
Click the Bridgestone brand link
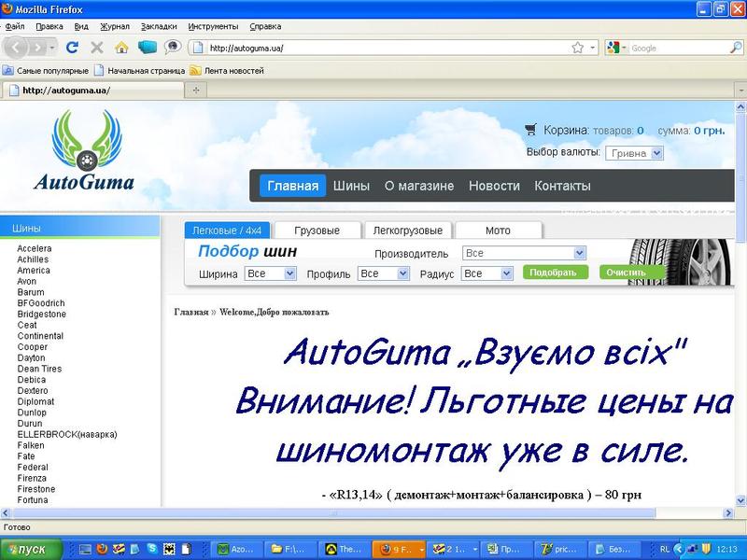pos(43,314)
